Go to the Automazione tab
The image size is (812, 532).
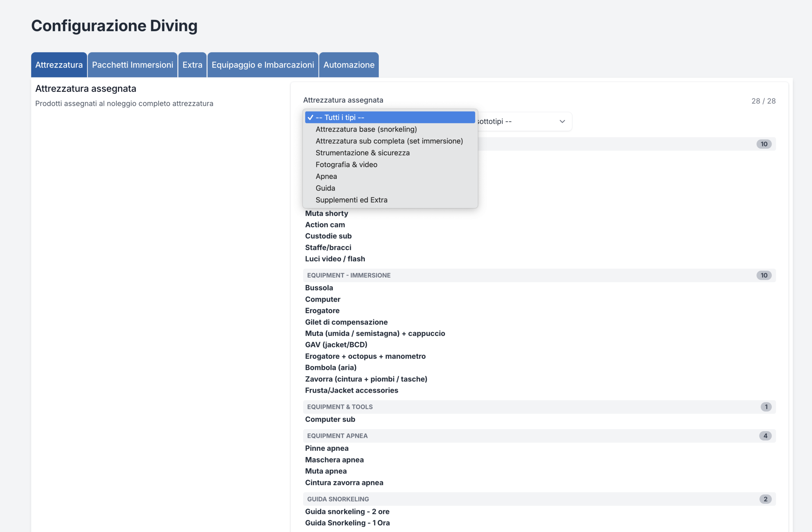click(x=349, y=65)
